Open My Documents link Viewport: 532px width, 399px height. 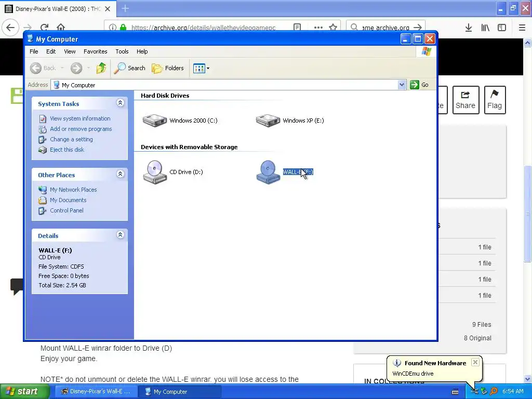68,200
